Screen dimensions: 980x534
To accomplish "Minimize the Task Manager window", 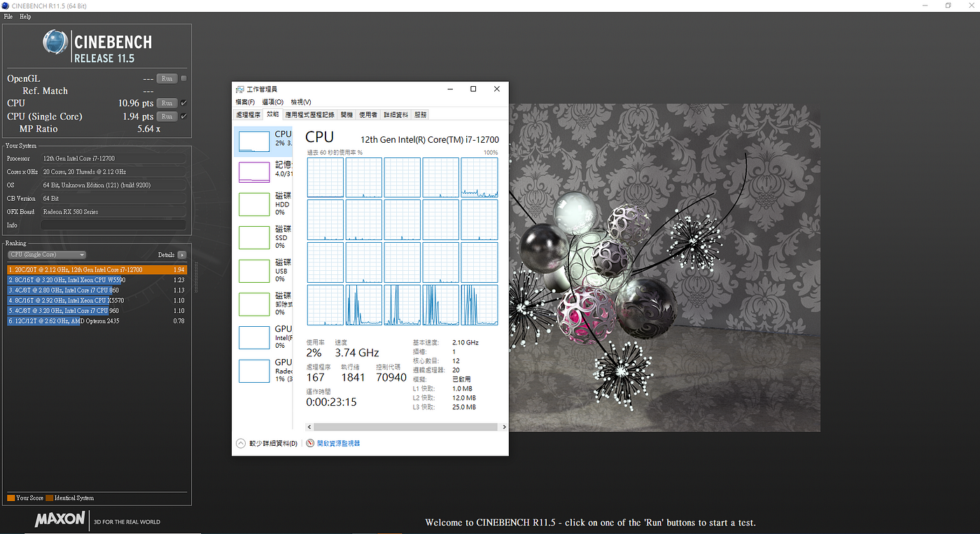I will click(450, 89).
